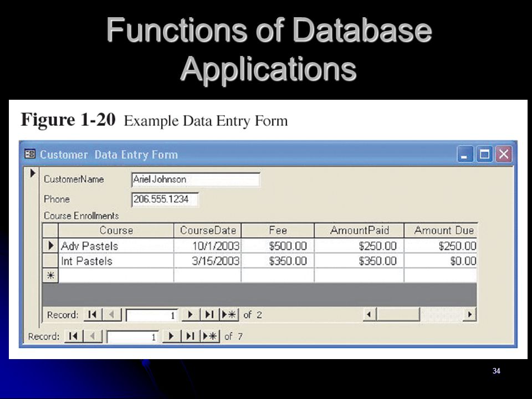Screen dimensions: 532x399
Task: Click the $250.00 Amount Due cell
Action: pyautogui.click(x=441, y=245)
